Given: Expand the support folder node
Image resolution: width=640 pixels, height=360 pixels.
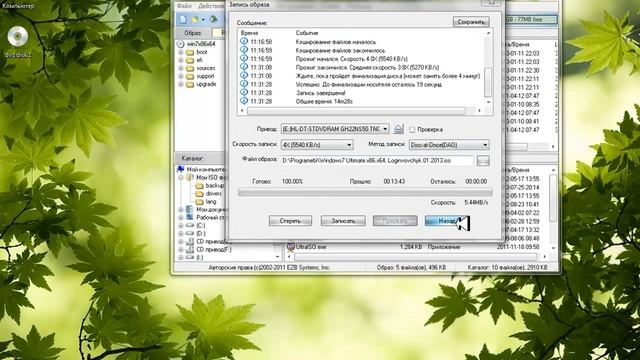Looking at the screenshot, I should click(x=181, y=76).
